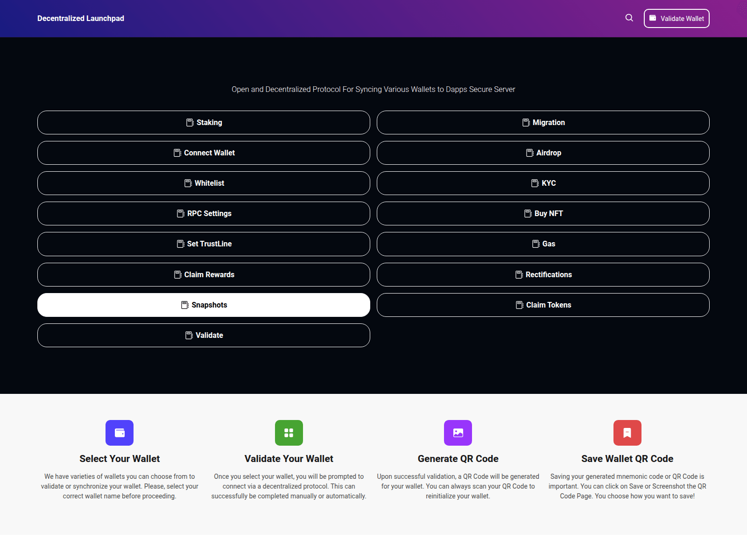
Task: Click the icon beside Gas
Action: [x=536, y=244]
